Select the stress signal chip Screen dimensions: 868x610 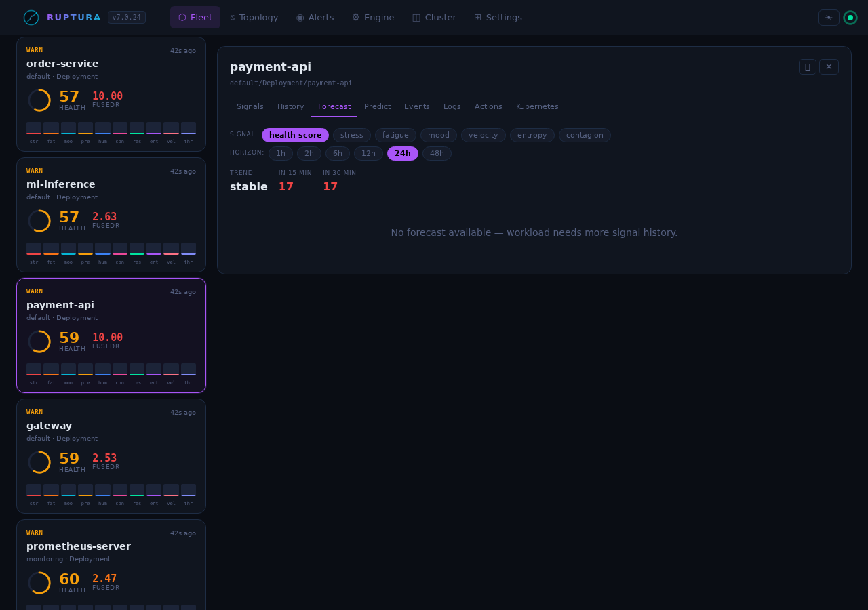pos(352,135)
